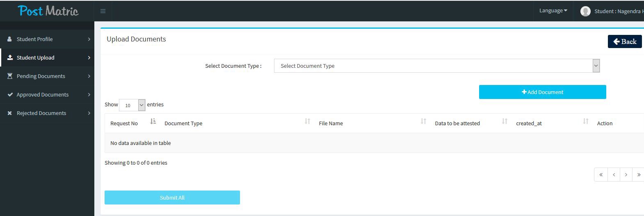Sort by created_at column icon

(586, 121)
